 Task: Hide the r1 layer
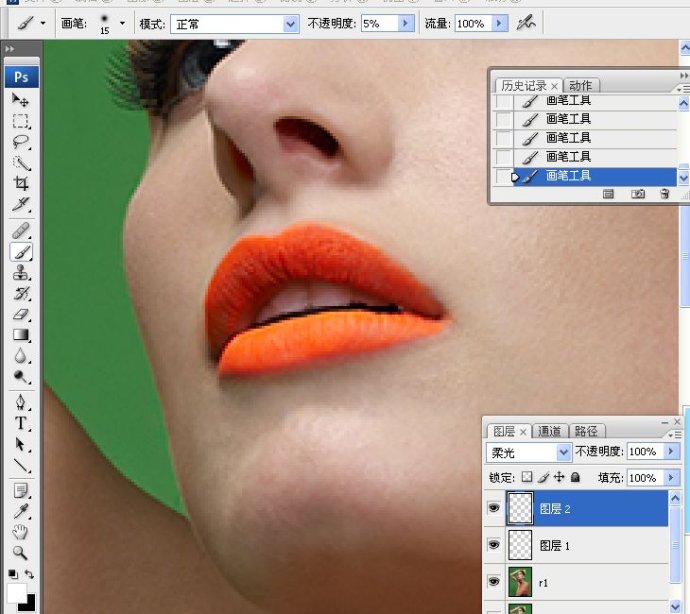[494, 582]
